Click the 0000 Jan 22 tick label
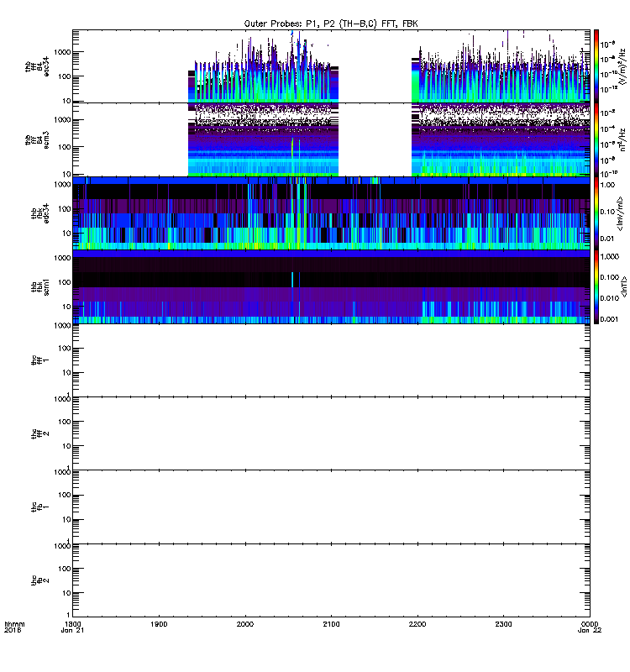The width and height of the screenshot is (630, 672). (x=590, y=629)
